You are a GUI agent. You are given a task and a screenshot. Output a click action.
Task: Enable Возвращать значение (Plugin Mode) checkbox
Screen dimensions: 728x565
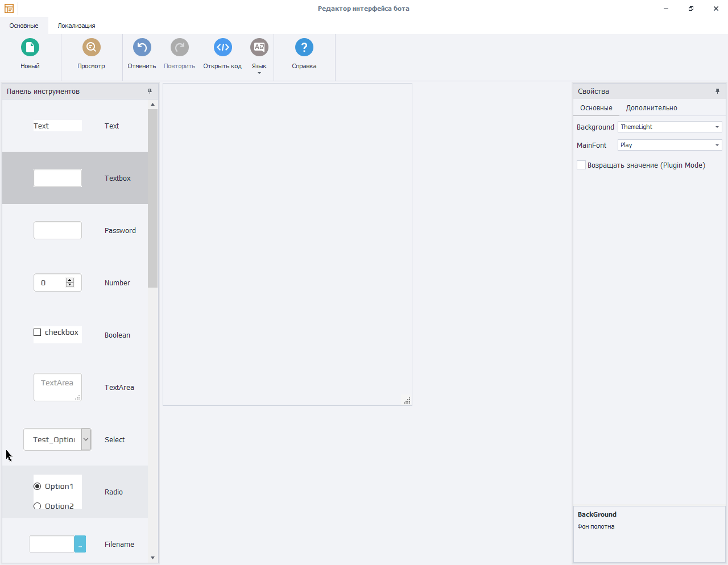581,165
